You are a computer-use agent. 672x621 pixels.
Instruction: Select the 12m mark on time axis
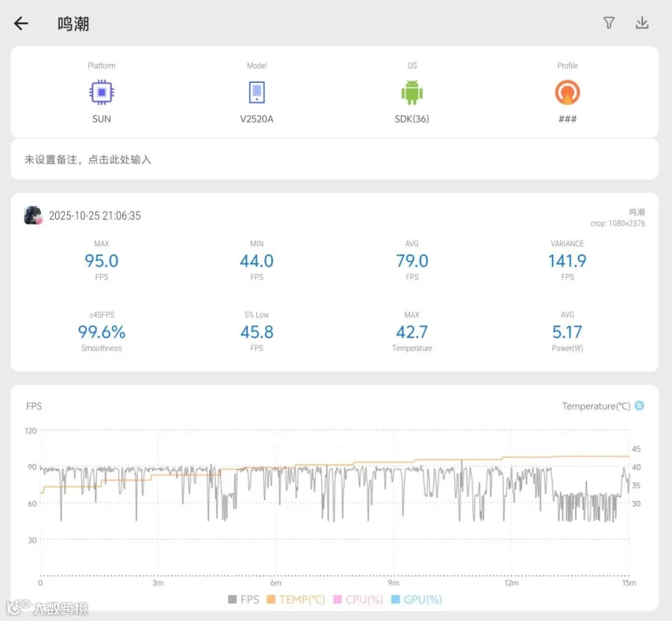(511, 583)
